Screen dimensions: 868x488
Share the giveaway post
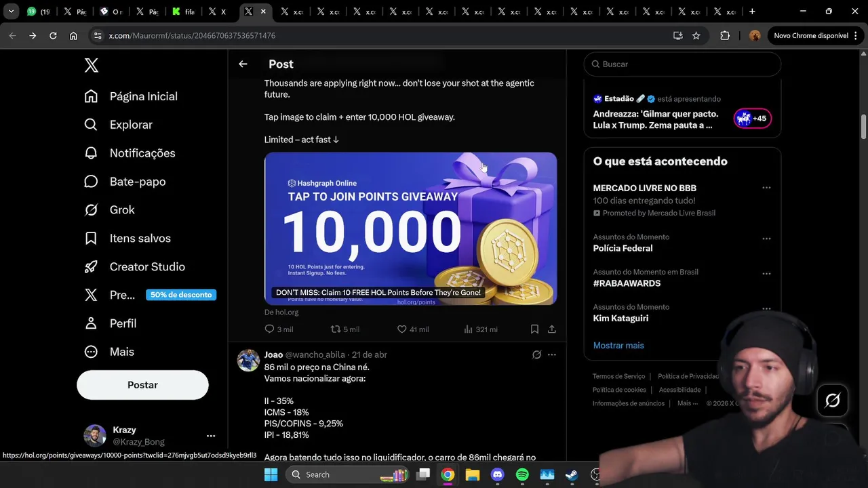tap(552, 329)
